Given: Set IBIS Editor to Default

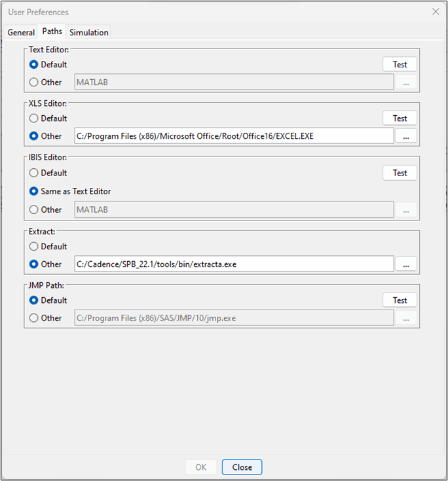Looking at the screenshot, I should (33, 173).
